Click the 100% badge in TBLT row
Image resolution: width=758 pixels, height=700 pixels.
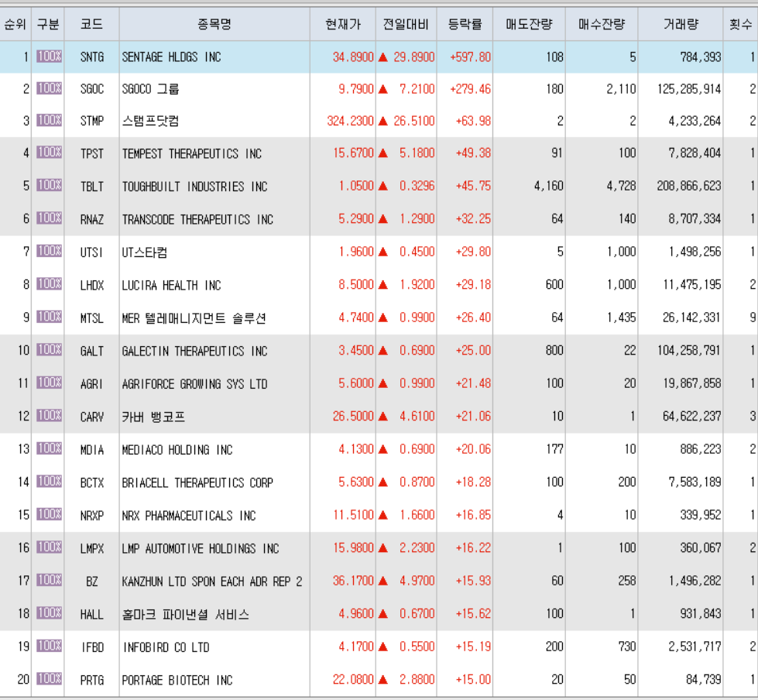pos(50,185)
